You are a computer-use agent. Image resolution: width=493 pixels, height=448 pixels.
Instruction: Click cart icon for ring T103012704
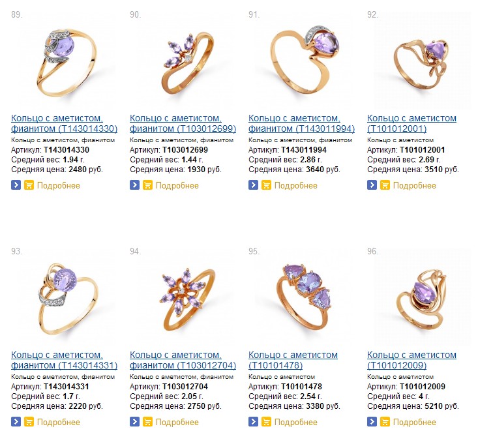[147, 422]
